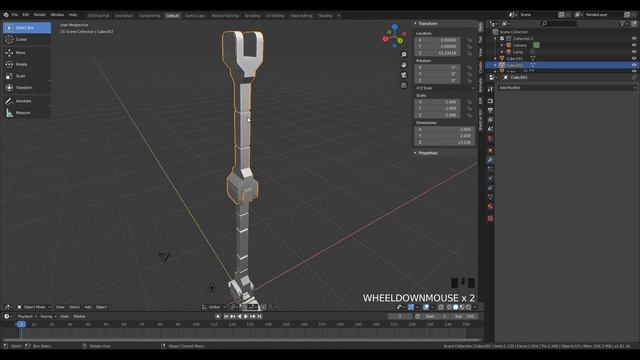Toggle visibility eye of selected Cube.002

click(634, 65)
